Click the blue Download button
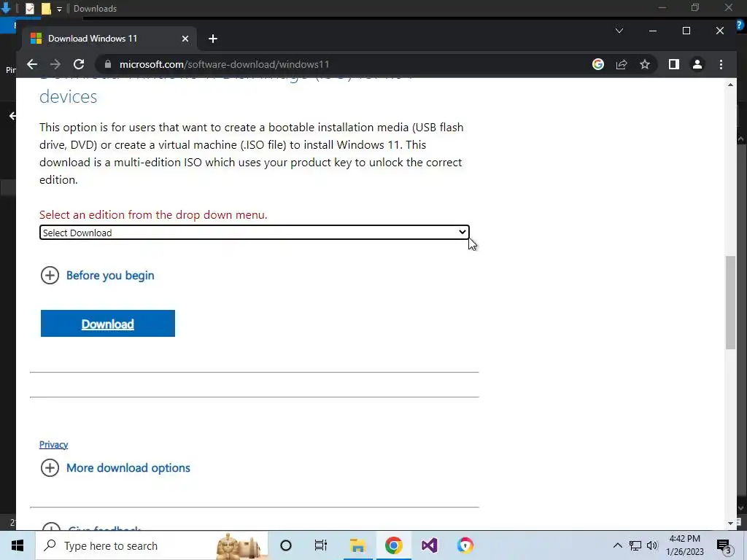747x560 pixels. coord(108,323)
